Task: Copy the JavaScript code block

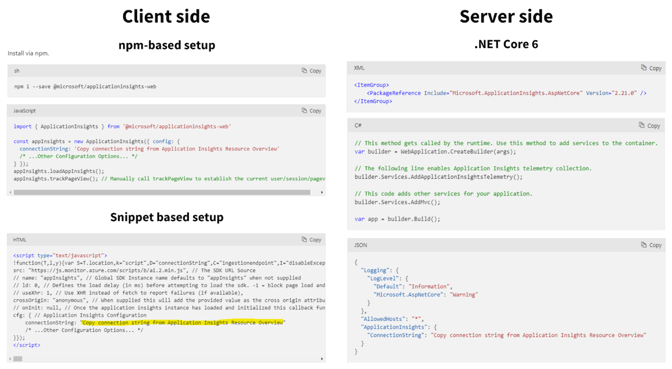Action: (x=312, y=111)
